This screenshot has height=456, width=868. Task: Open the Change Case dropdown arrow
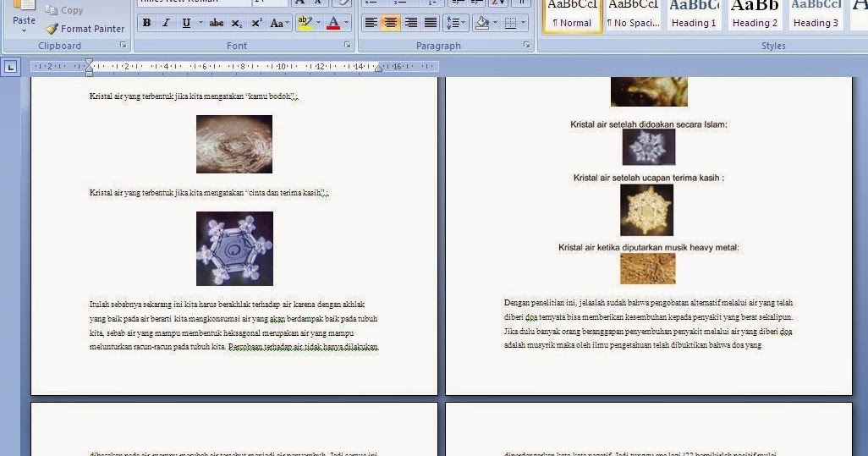pos(288,23)
